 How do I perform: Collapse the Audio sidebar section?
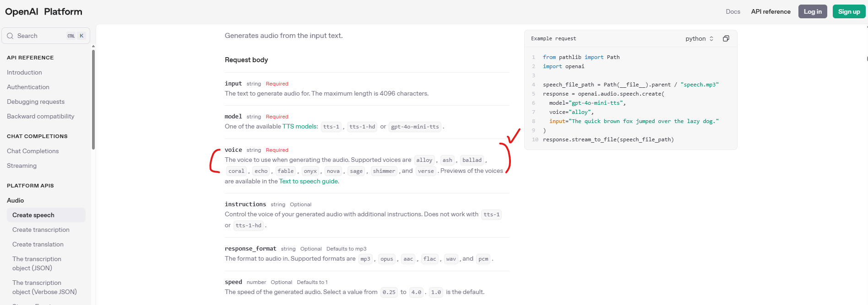tap(16, 200)
